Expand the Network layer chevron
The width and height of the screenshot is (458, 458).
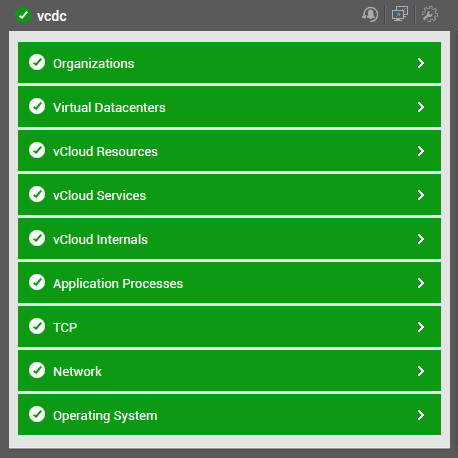coord(421,371)
